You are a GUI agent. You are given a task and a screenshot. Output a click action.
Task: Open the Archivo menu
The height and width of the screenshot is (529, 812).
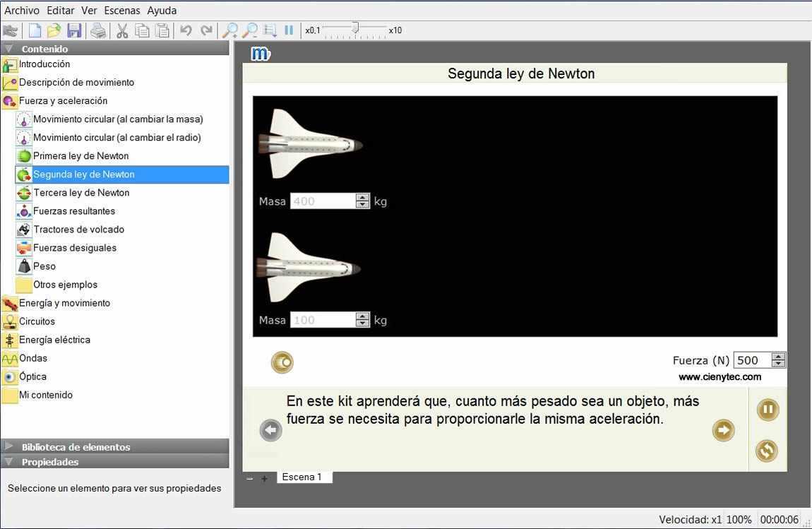pyautogui.click(x=22, y=11)
